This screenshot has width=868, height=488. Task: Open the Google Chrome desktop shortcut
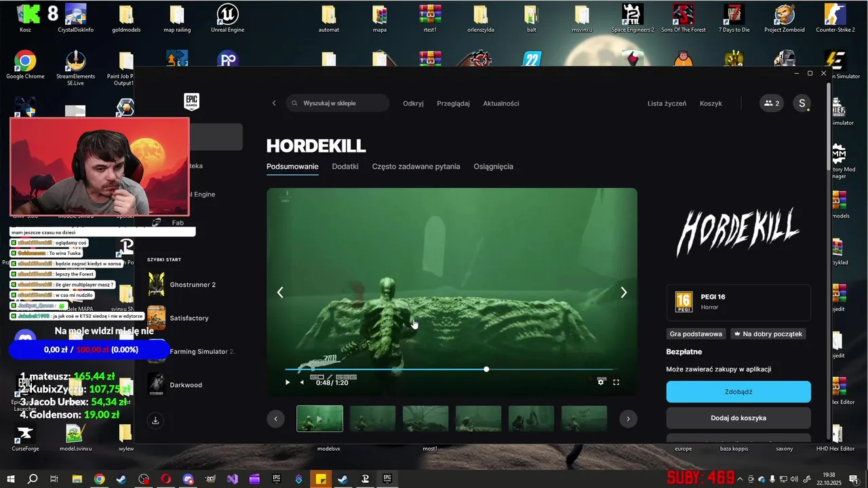click(25, 65)
